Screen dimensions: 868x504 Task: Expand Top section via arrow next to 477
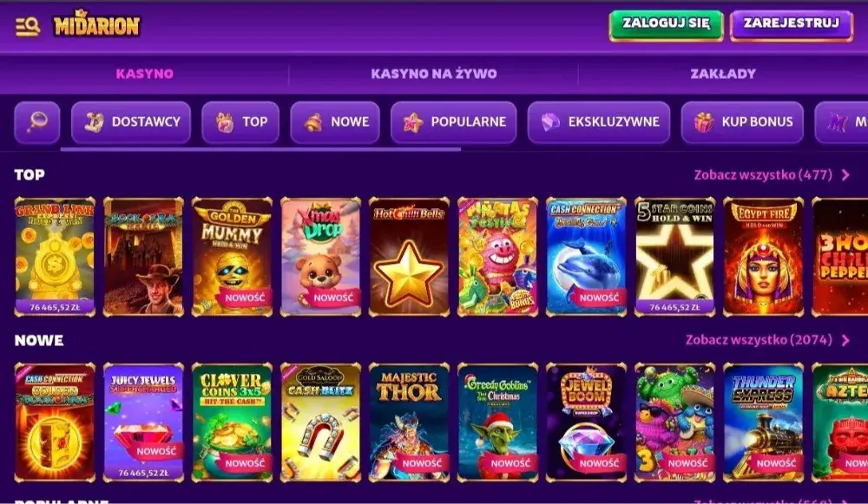pyautogui.click(x=845, y=175)
